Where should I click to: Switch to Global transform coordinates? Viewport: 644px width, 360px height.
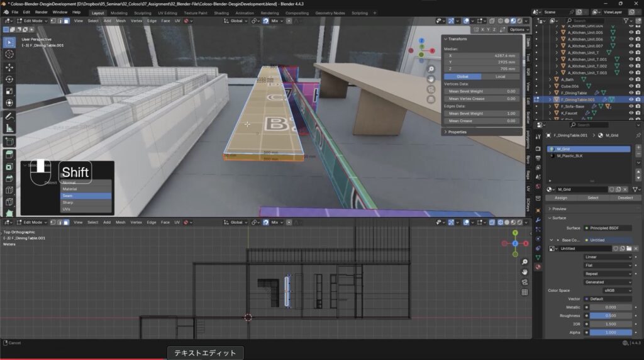462,76
